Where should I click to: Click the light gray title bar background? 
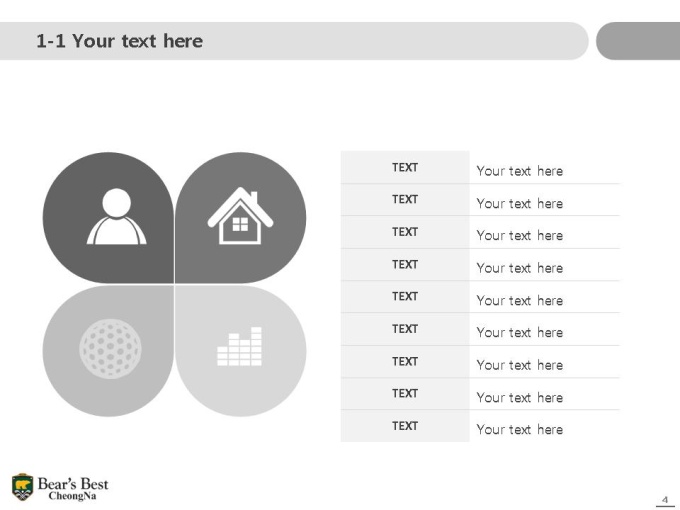pos(294,41)
